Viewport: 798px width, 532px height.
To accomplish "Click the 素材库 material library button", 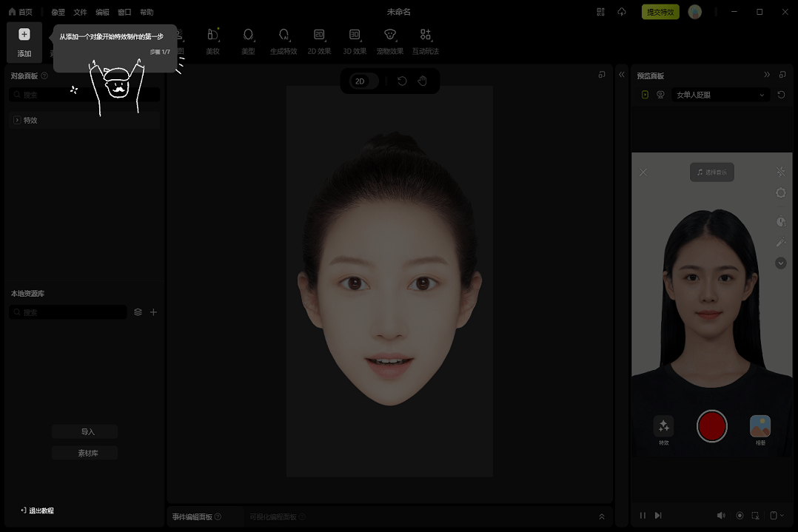I will coord(84,452).
